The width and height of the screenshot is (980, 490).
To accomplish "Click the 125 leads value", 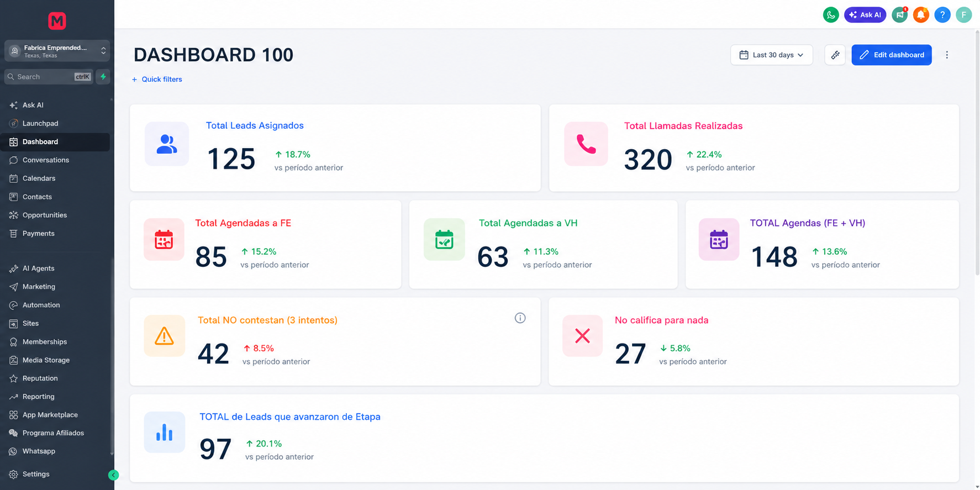I will point(231,159).
